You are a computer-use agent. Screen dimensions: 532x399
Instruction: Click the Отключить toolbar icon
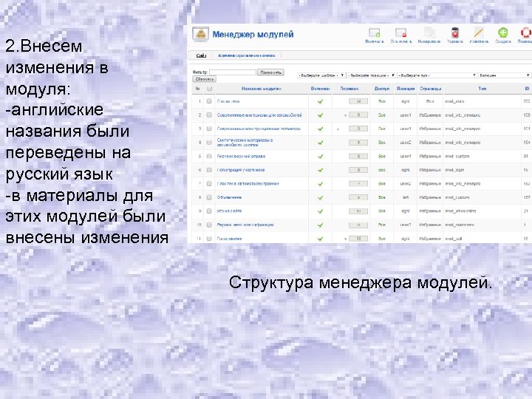coord(400,33)
